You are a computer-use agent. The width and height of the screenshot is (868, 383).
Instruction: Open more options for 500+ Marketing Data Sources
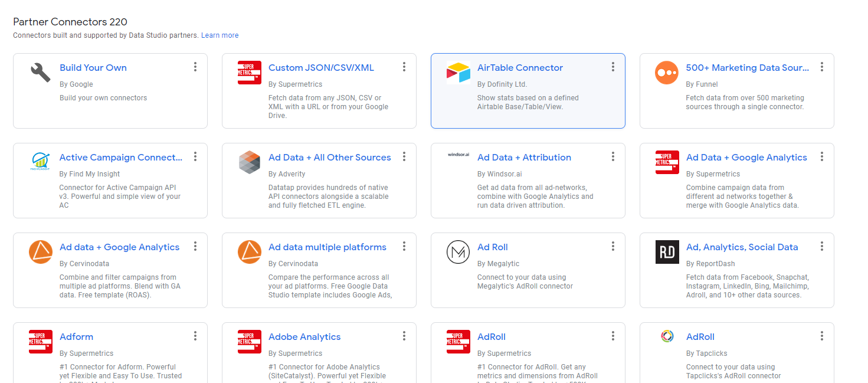point(822,67)
